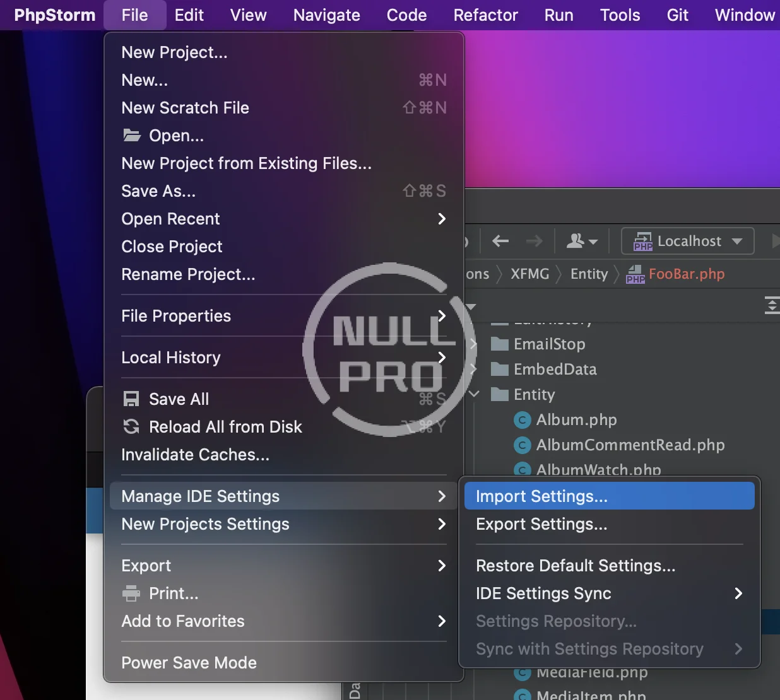780x700 pixels.
Task: Choose New Scratch File
Action: coord(283,108)
